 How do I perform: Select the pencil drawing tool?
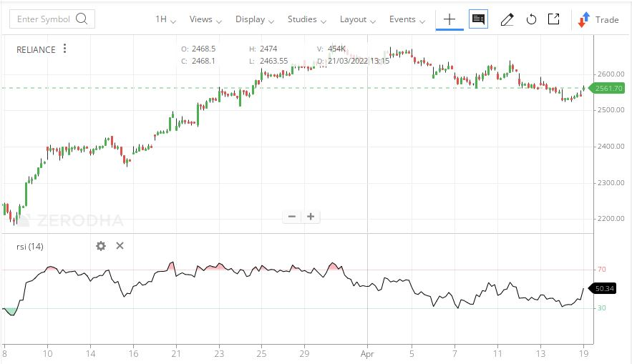coord(507,19)
